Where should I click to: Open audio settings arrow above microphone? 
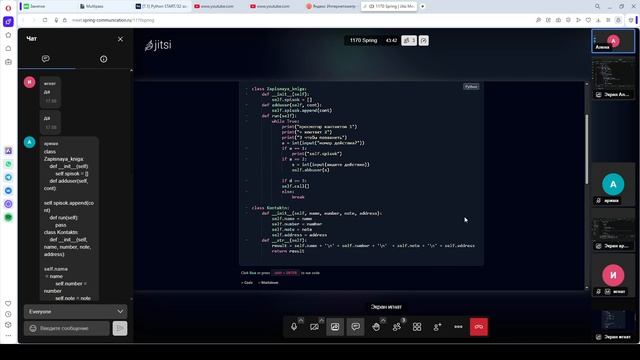click(x=301, y=320)
